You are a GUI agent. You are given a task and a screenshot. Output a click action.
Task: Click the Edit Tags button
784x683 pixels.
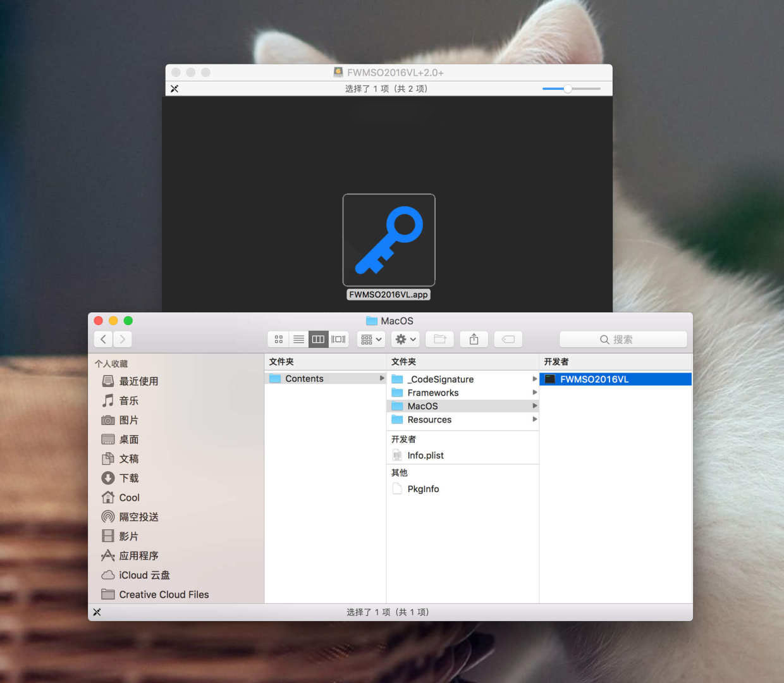(x=508, y=339)
